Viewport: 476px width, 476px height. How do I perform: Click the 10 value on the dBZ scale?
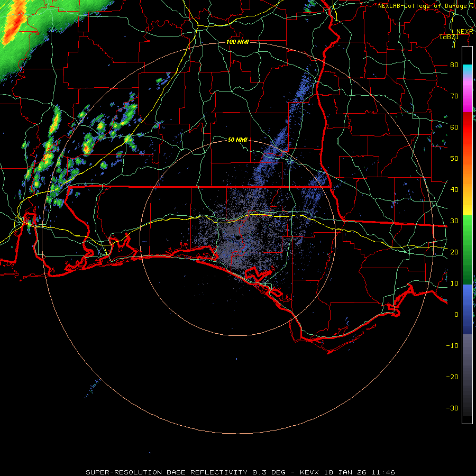coord(454,283)
